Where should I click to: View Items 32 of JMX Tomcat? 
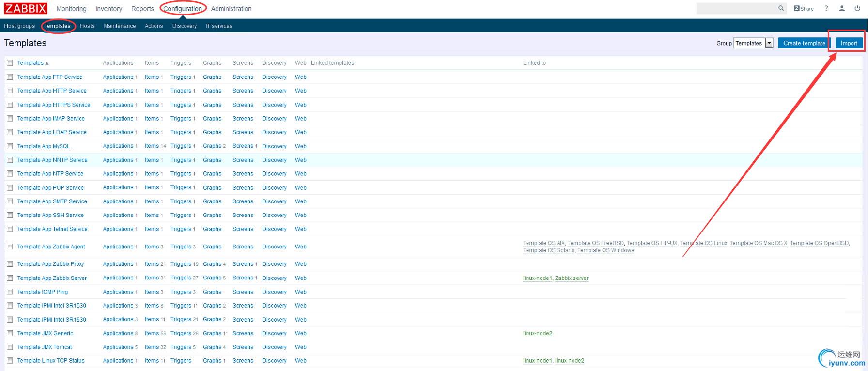152,347
